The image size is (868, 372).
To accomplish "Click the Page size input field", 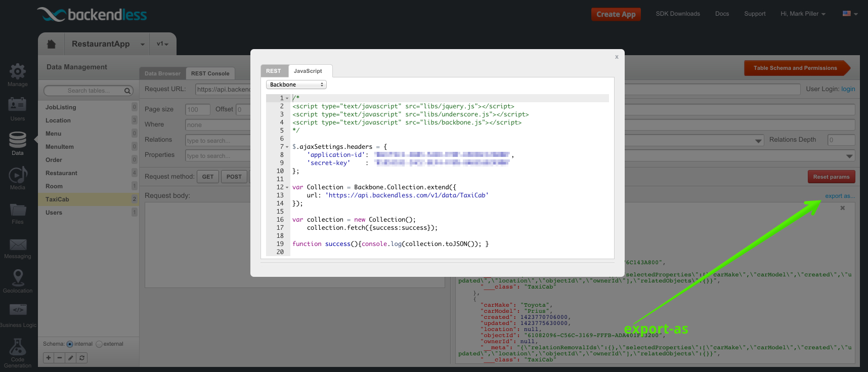I will pyautogui.click(x=198, y=109).
